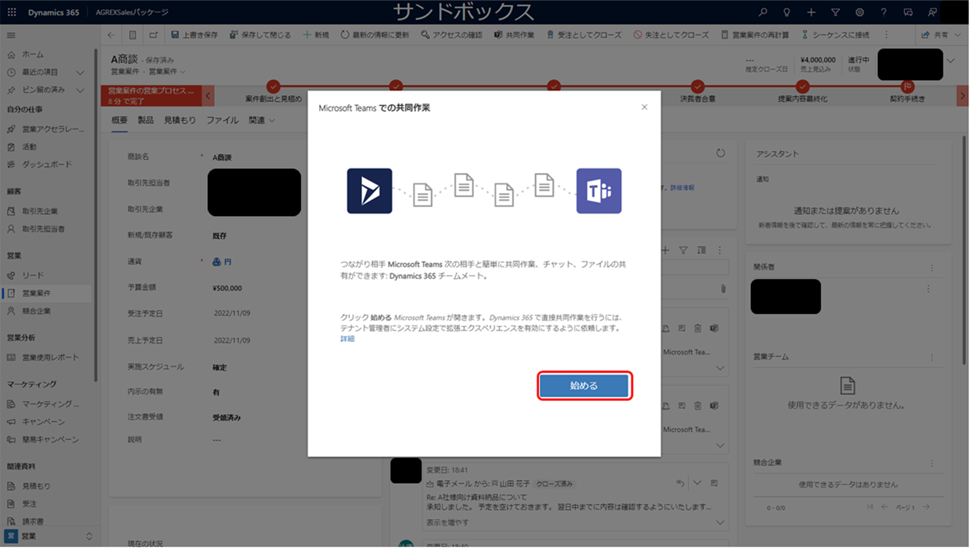
Task: Open 請求書 in sidebar
Action: coord(32,521)
